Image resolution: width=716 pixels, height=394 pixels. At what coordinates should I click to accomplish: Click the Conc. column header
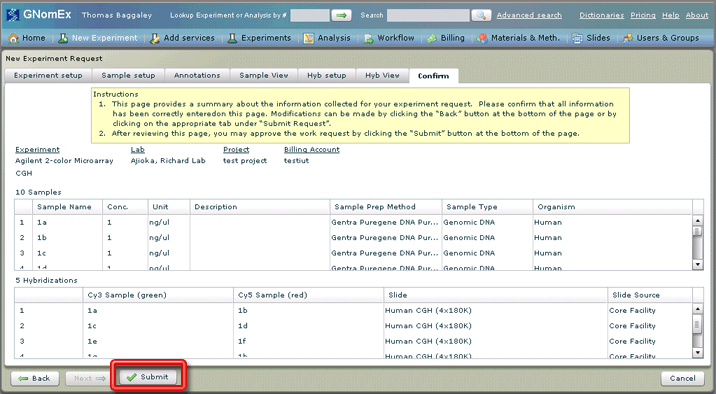[125, 207]
